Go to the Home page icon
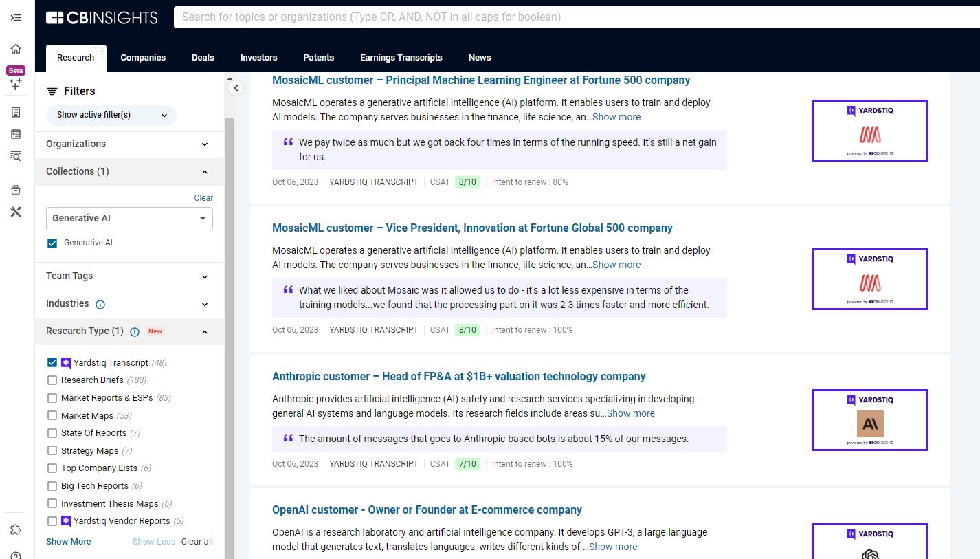 pyautogui.click(x=16, y=49)
